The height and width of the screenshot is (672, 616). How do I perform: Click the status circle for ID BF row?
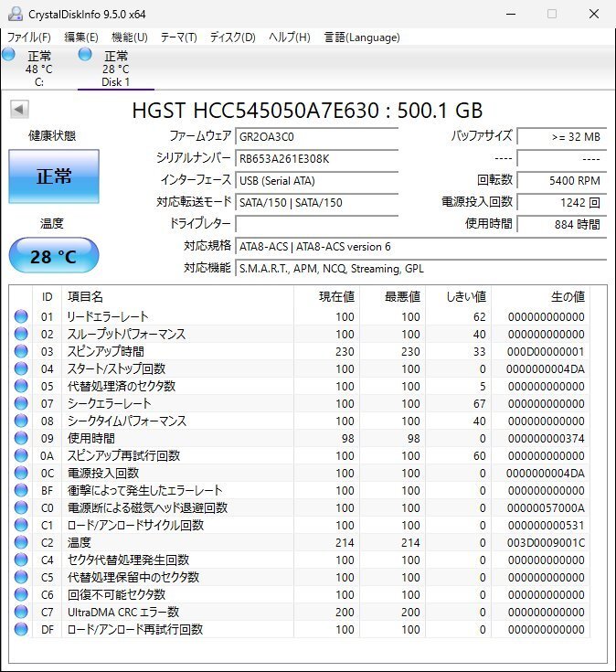21,490
